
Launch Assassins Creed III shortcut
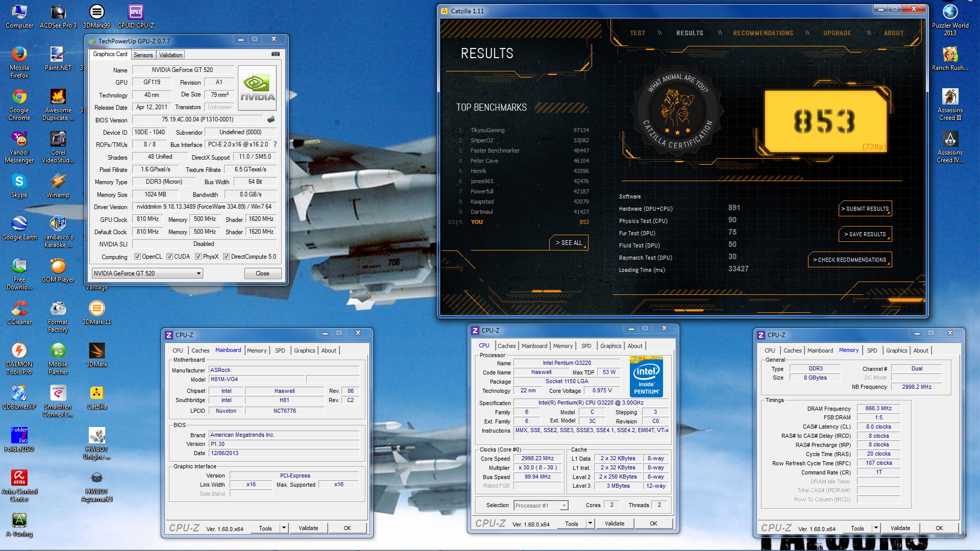(x=950, y=105)
